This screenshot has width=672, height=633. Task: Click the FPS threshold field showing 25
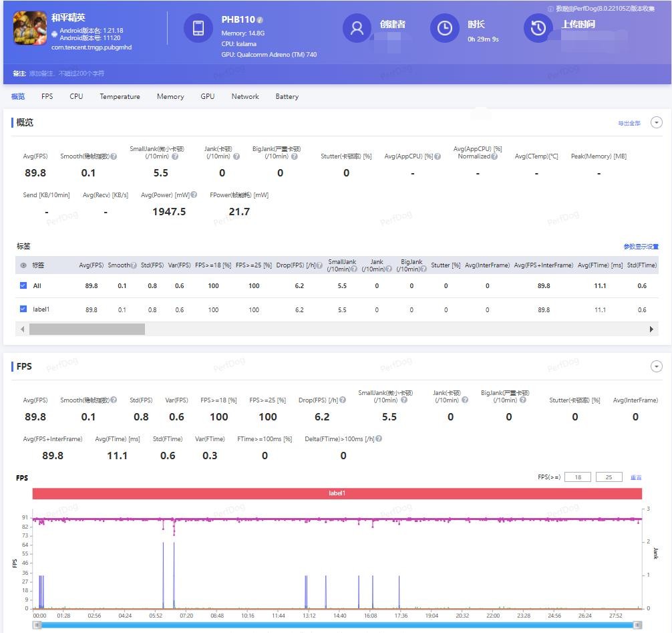[609, 477]
